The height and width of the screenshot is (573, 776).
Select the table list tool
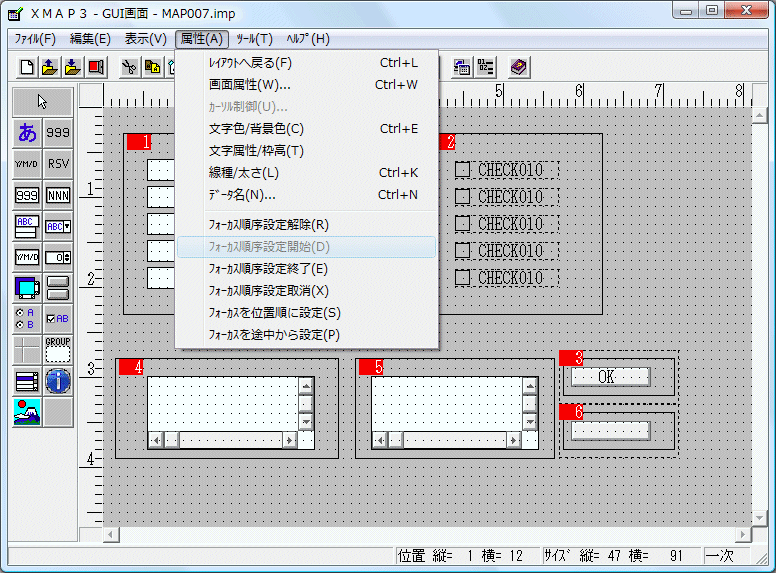pyautogui.click(x=27, y=382)
